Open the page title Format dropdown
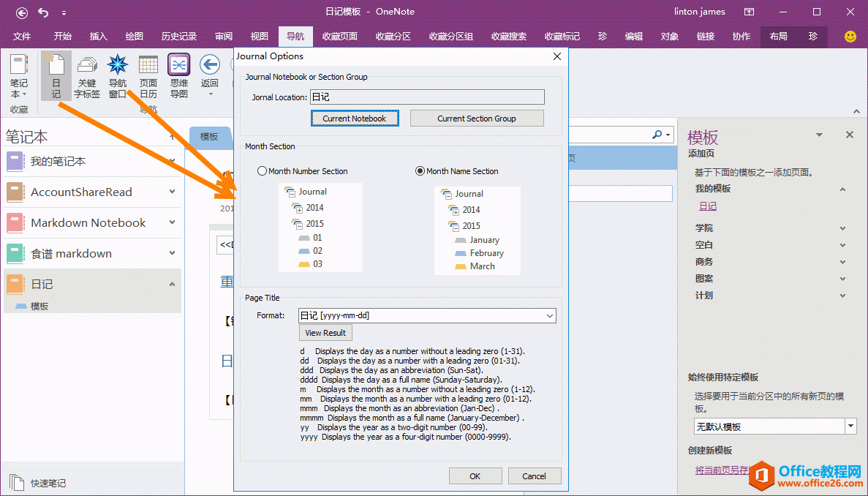868x496 pixels. [x=550, y=316]
